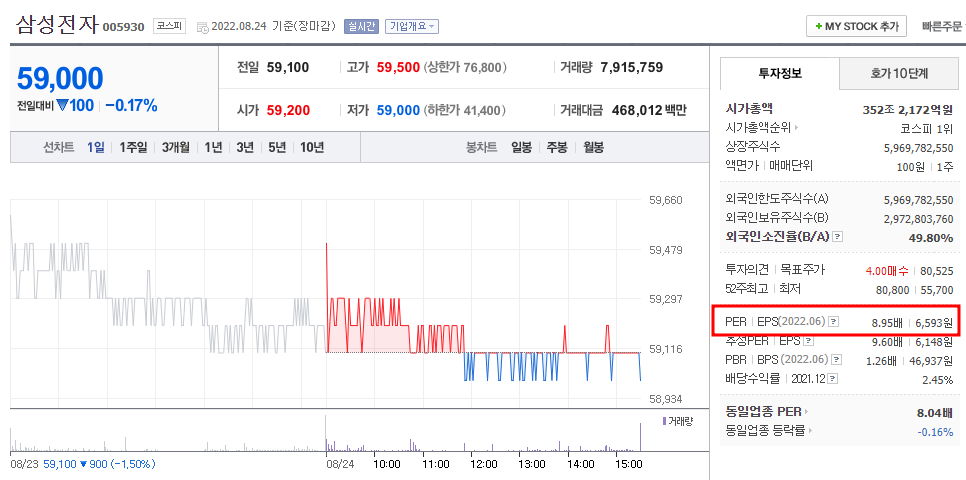This screenshot has height=480, width=966.
Task: Open 빠른주문 quick order link
Action: coord(941,26)
